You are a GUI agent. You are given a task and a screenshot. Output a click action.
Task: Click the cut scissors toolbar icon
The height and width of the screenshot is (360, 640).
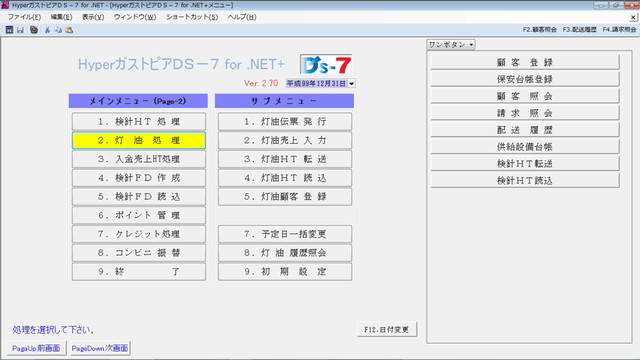[x=47, y=30]
